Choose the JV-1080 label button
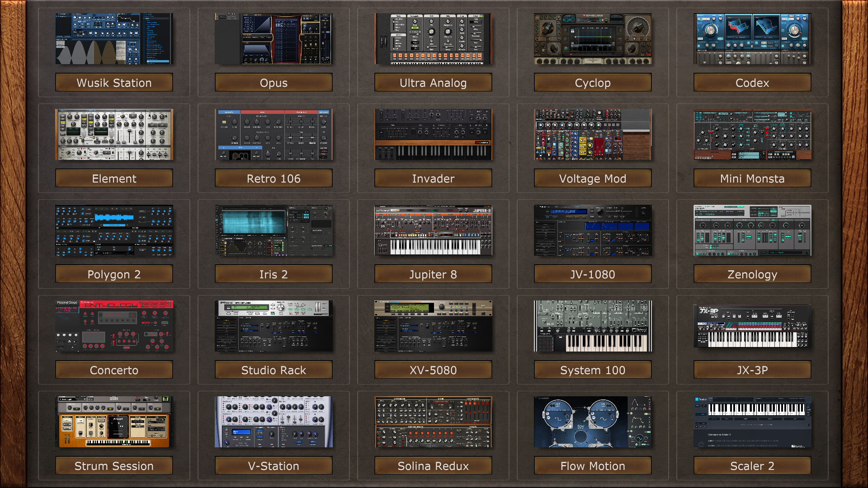Image resolution: width=868 pixels, height=488 pixels. click(593, 274)
